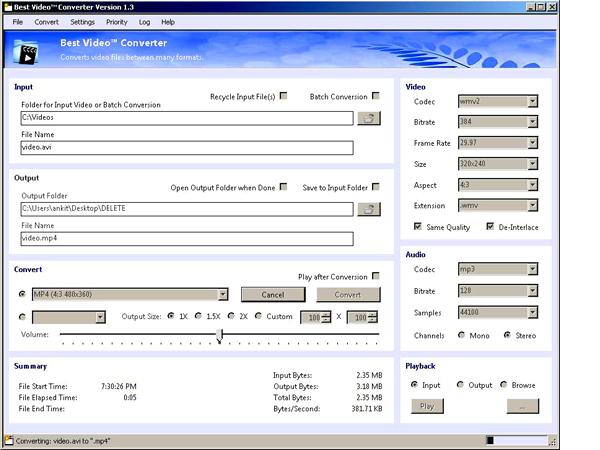600x450 pixels.
Task: Open the Settings menu
Action: click(x=82, y=22)
